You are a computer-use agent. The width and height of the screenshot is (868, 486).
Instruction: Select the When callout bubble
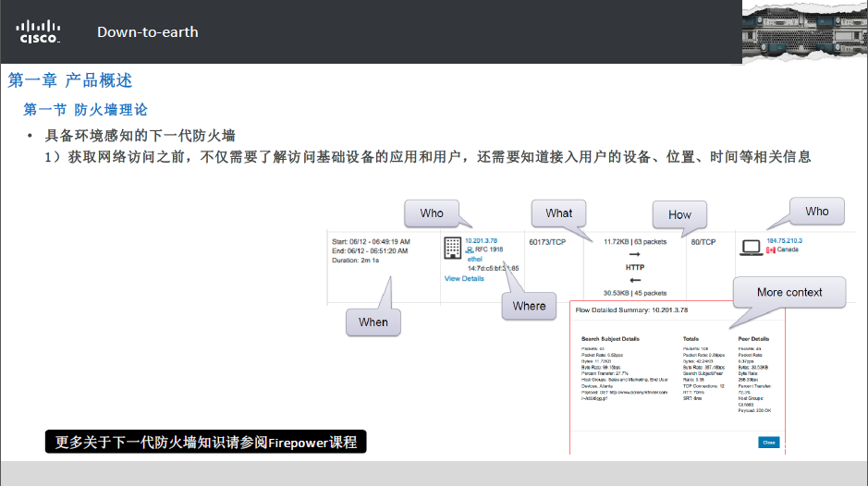coord(373,322)
